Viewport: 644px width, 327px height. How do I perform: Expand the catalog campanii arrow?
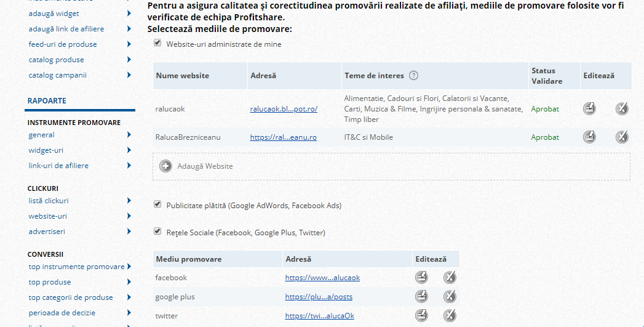coord(129,75)
